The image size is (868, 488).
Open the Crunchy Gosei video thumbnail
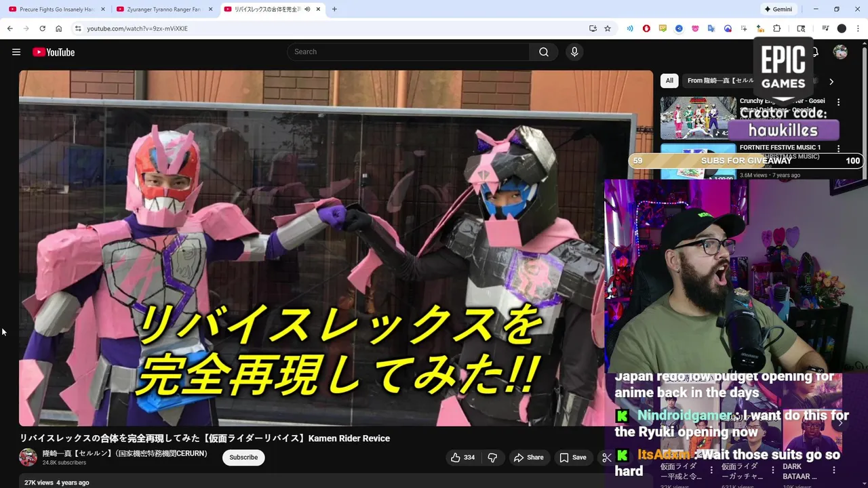698,117
